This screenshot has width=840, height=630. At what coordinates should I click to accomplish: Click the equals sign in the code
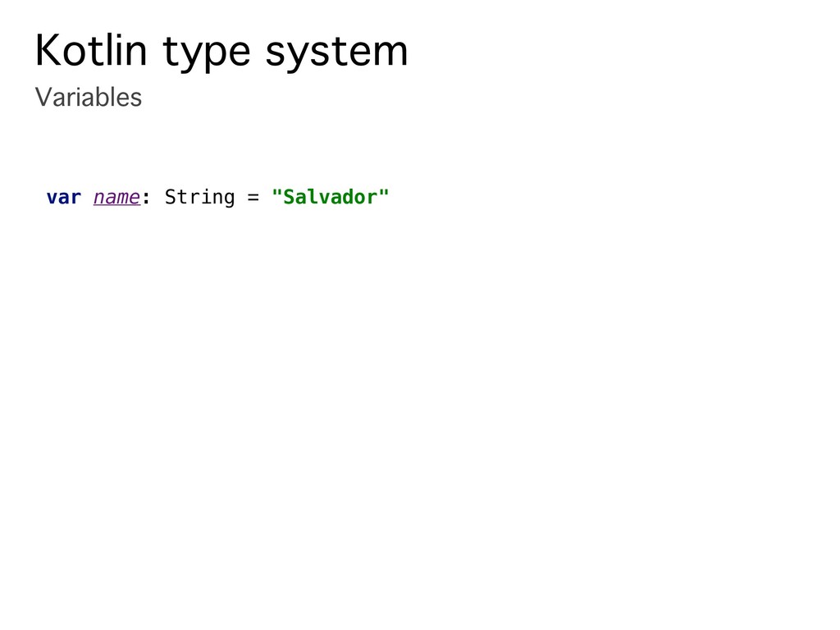253,198
